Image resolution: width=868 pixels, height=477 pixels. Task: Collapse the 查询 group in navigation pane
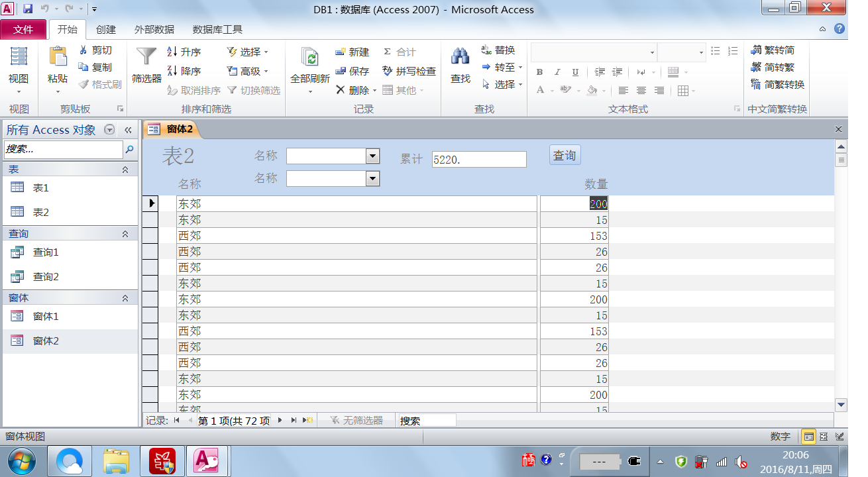coord(125,234)
